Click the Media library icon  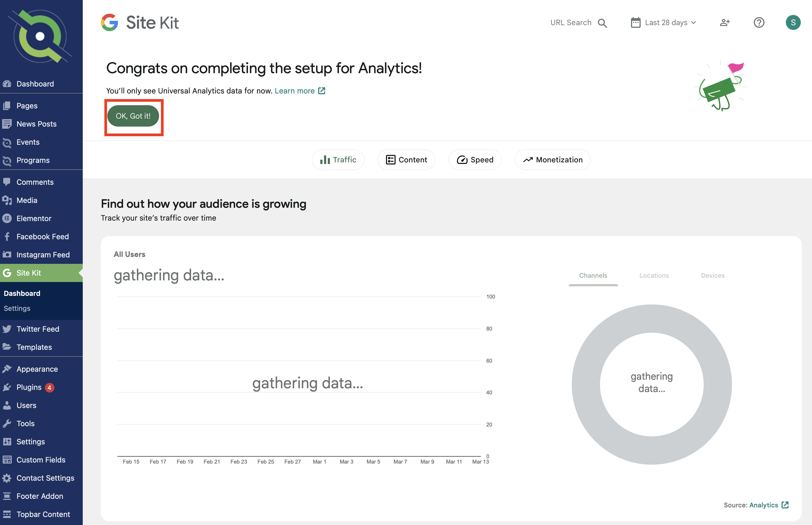pos(7,200)
